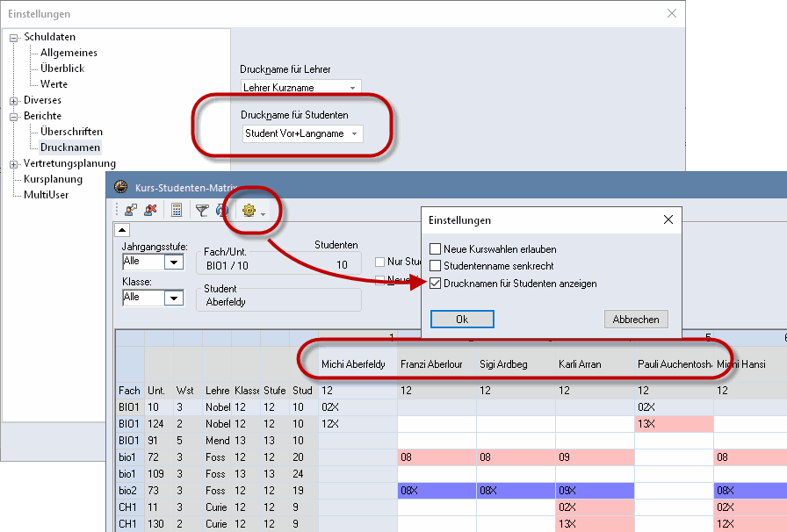The image size is (787, 532).
Task: Close the small Einstellungen dialog
Action: tap(668, 219)
